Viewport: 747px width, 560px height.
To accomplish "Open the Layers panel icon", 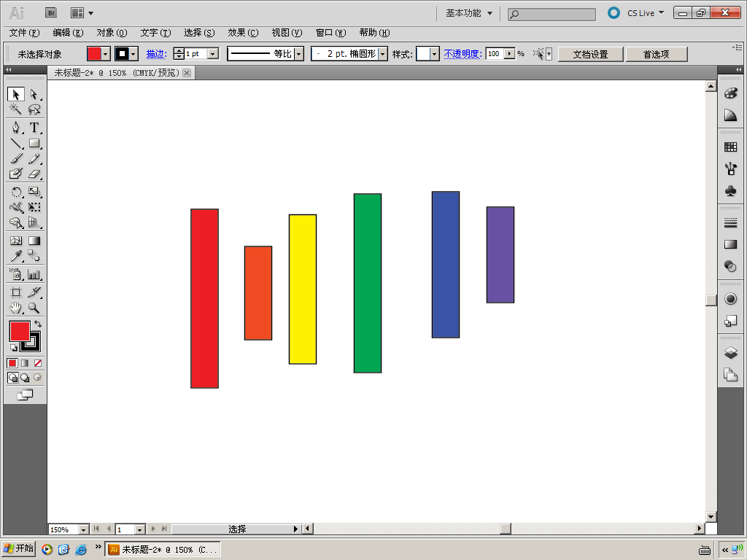I will [730, 353].
